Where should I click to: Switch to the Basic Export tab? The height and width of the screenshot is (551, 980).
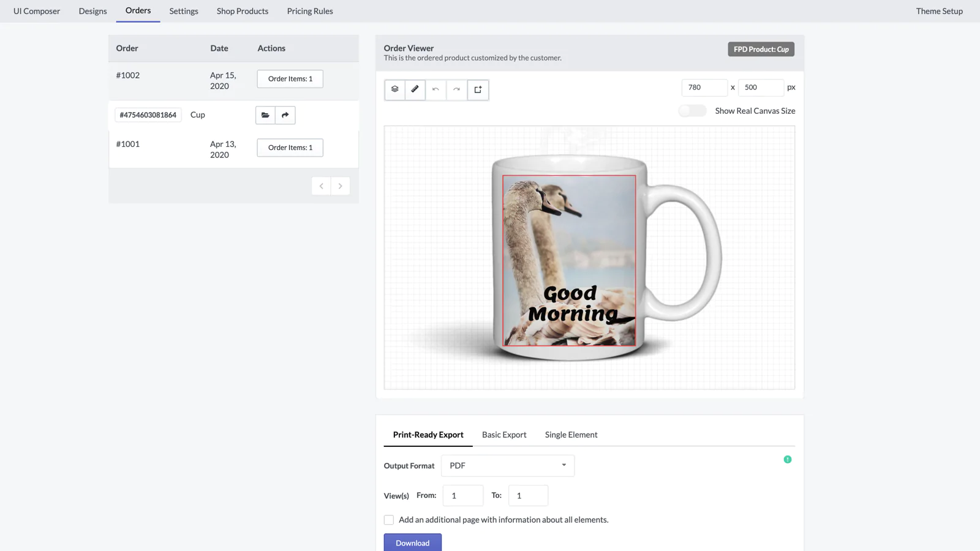[x=503, y=435]
